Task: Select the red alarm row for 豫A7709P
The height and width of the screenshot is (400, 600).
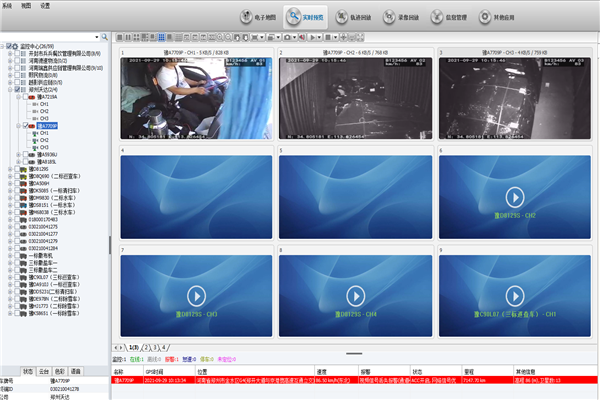Action: pyautogui.click(x=350, y=380)
